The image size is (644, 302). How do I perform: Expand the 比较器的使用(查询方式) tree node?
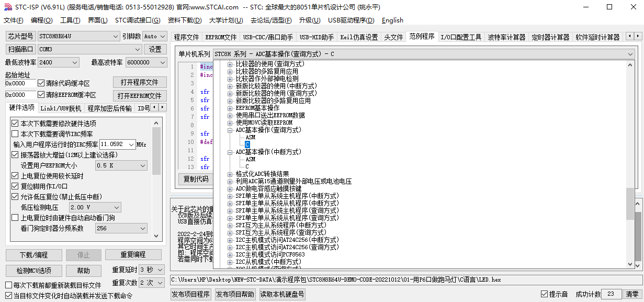tap(230, 64)
